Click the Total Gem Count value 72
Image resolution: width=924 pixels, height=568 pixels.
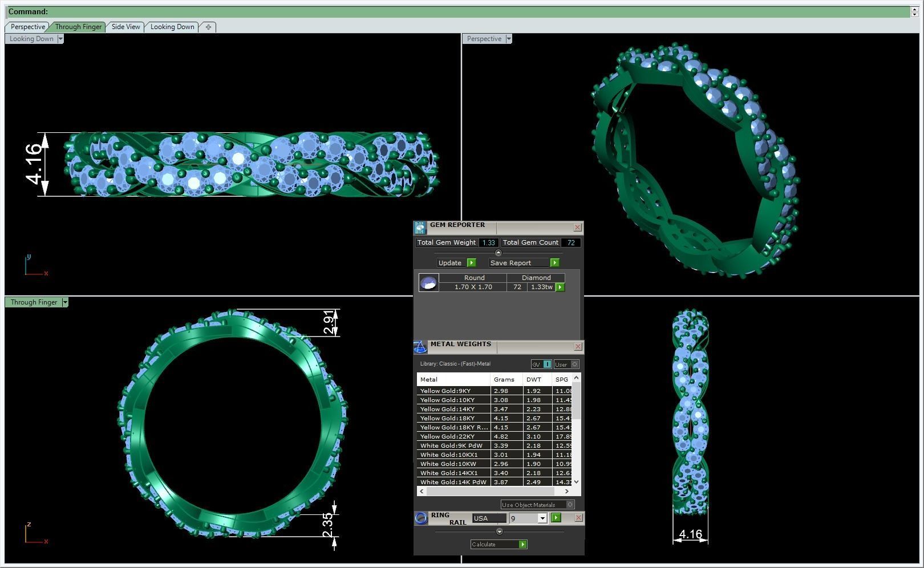(571, 242)
